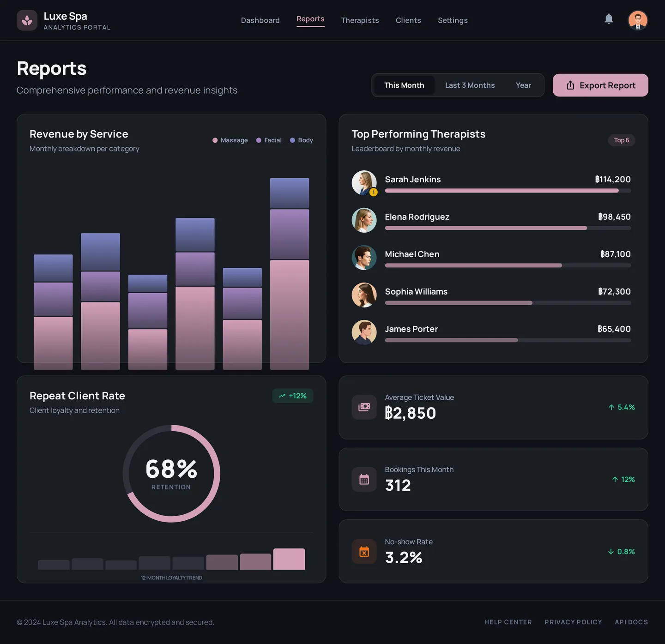Screen dimensions: 665x644
Task: Click the Average Ticket Value cash icon
Action: click(364, 407)
